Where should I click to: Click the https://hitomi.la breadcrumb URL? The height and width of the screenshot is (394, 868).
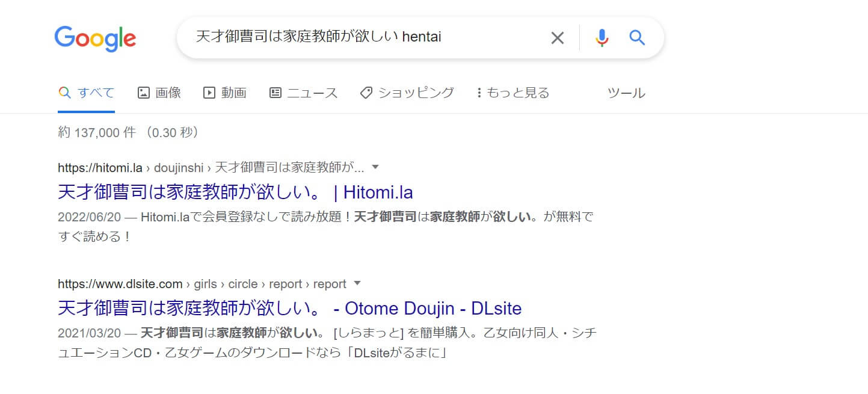[100, 167]
